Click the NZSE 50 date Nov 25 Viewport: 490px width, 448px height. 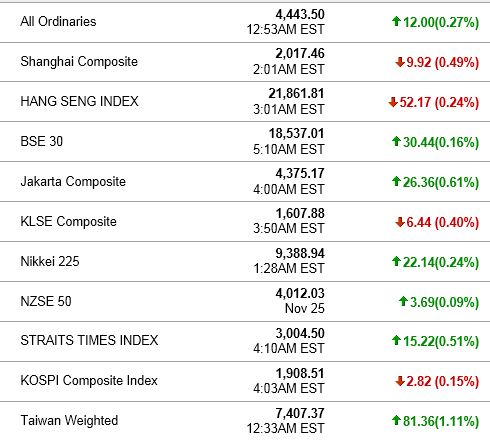pyautogui.click(x=305, y=308)
